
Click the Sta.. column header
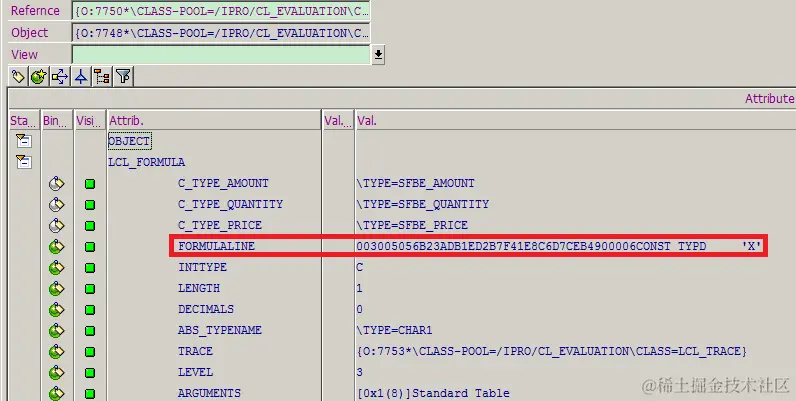24,120
